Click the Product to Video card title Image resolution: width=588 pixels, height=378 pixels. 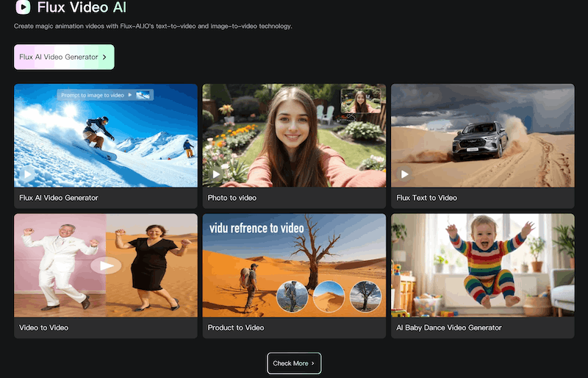(x=236, y=328)
